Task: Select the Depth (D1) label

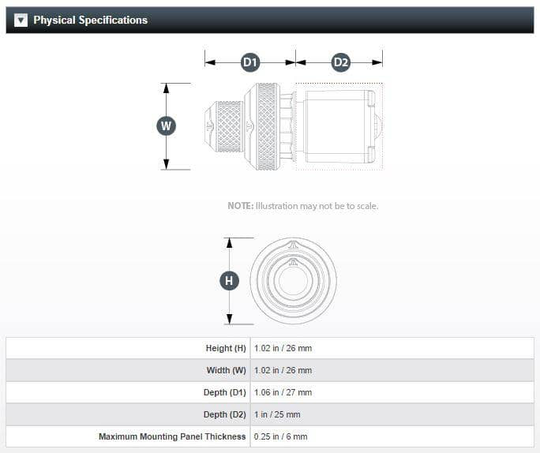Action: [225, 392]
